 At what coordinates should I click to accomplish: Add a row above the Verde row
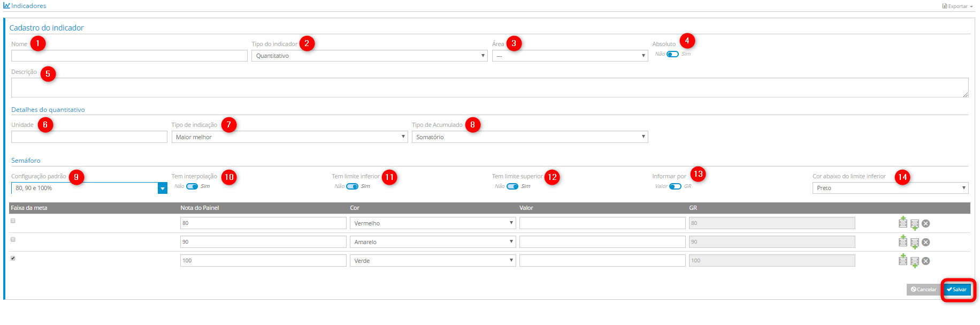coord(903,260)
